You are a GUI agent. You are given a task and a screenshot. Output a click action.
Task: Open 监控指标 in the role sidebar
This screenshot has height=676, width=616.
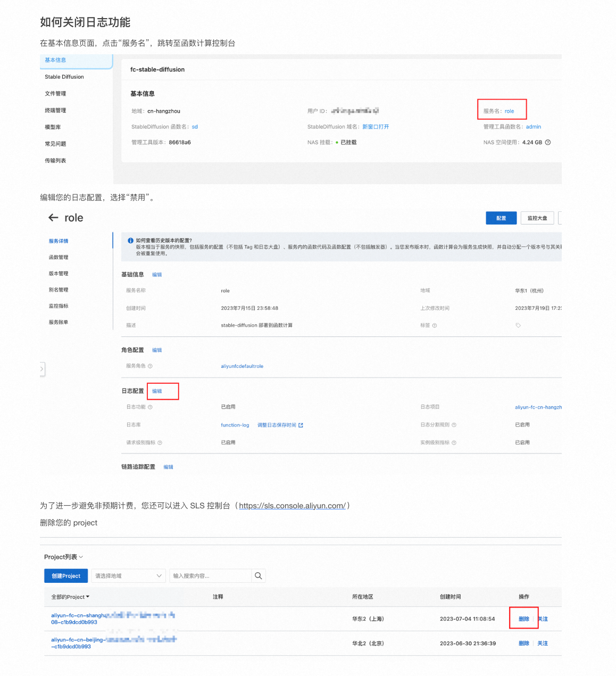[59, 306]
